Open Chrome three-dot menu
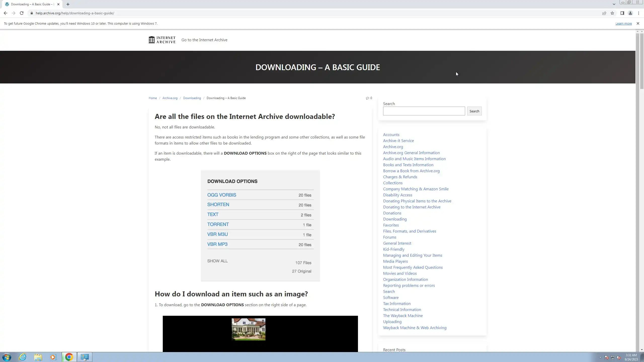This screenshot has height=362, width=644. [x=638, y=13]
